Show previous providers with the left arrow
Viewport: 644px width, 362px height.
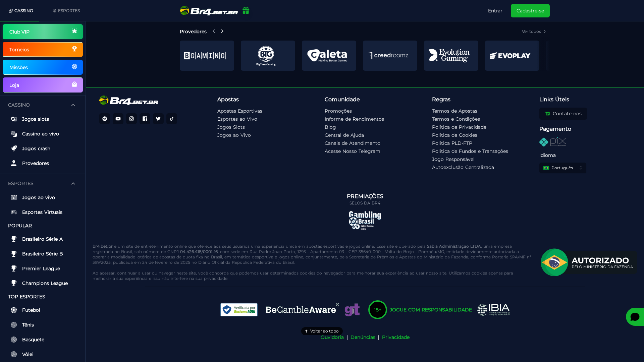[x=214, y=31]
